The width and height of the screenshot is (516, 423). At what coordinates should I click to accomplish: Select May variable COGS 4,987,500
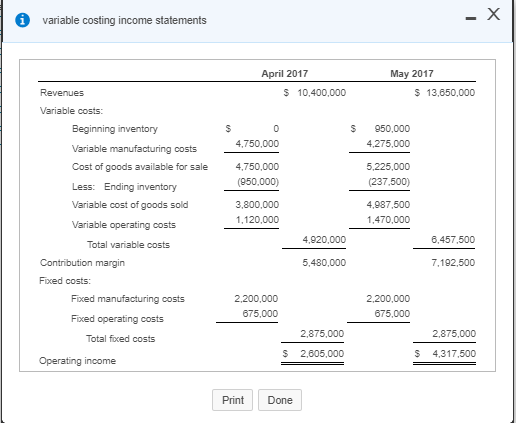tap(388, 205)
